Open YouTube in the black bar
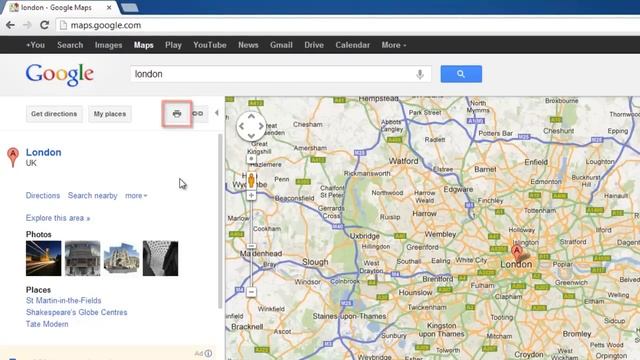This screenshot has height=360, width=640. 210,45
